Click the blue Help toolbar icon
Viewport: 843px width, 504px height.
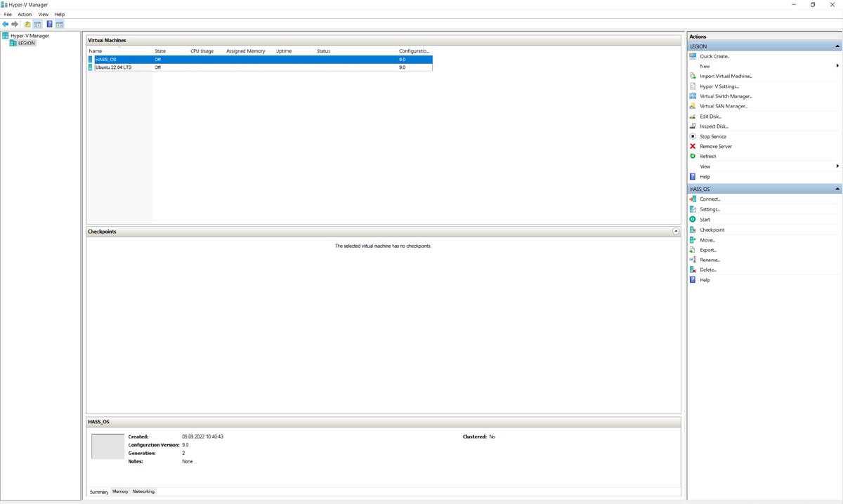point(49,24)
